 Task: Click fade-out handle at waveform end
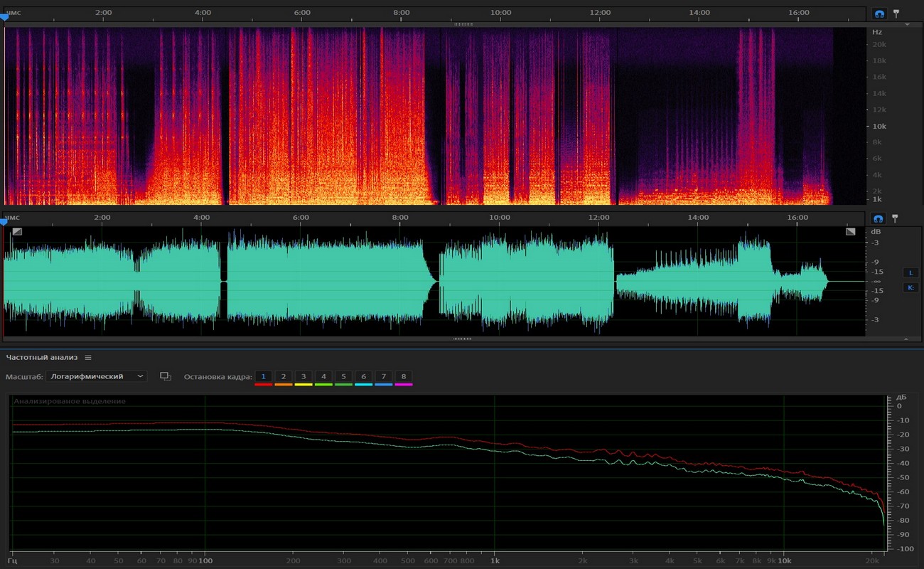[851, 231]
